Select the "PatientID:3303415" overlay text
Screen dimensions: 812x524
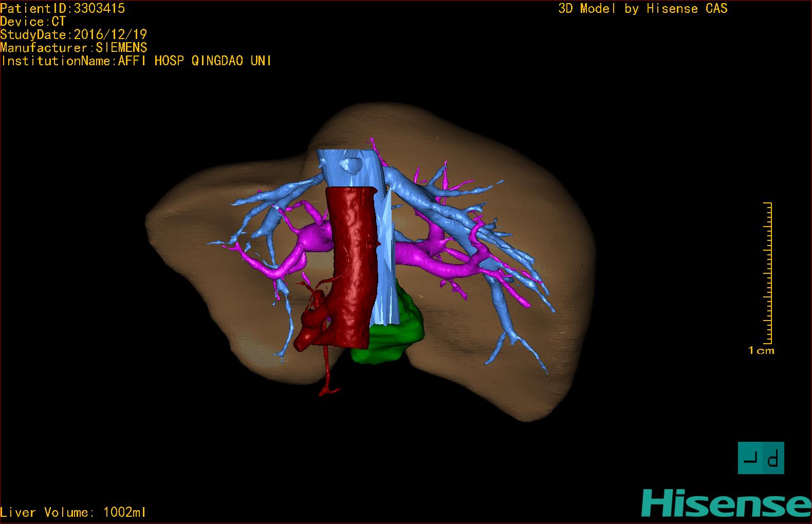coord(63,8)
